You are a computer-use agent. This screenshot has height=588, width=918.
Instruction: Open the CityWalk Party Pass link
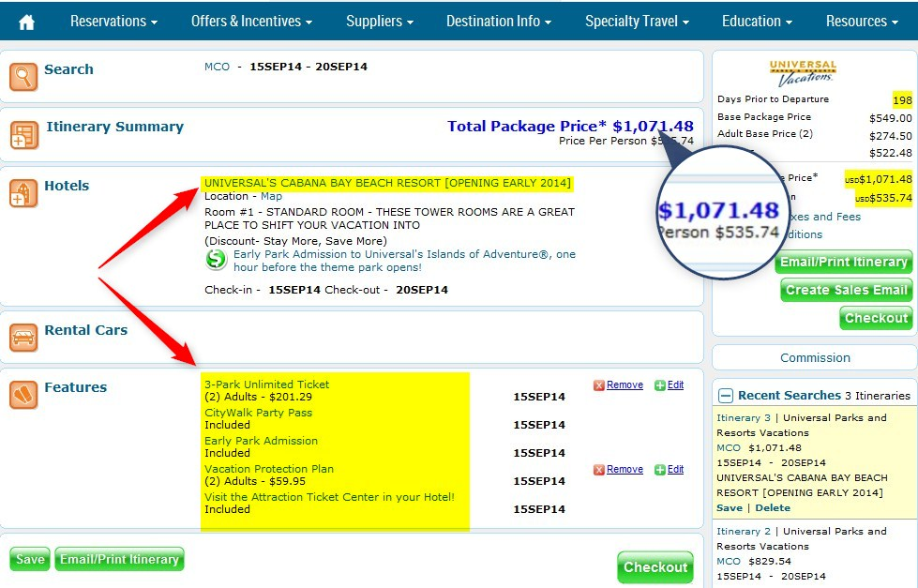258,413
